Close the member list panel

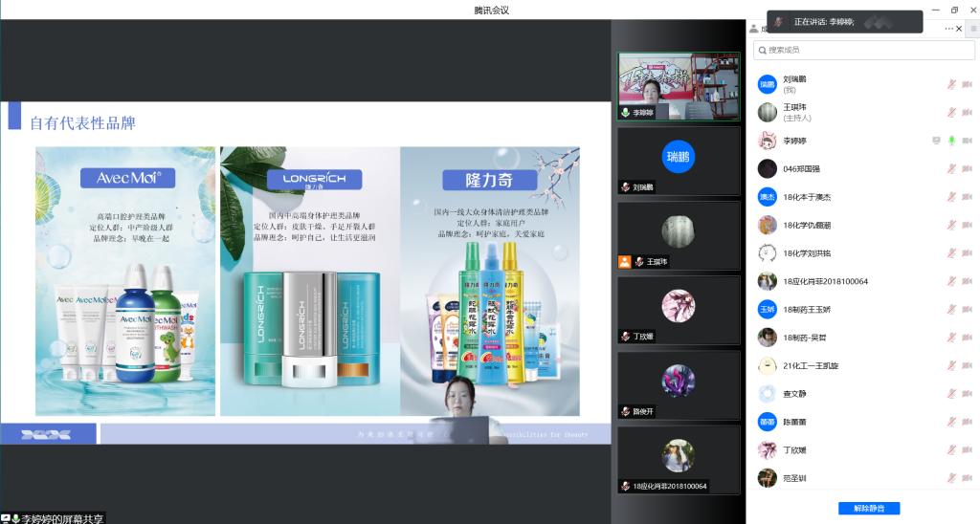click(960, 29)
